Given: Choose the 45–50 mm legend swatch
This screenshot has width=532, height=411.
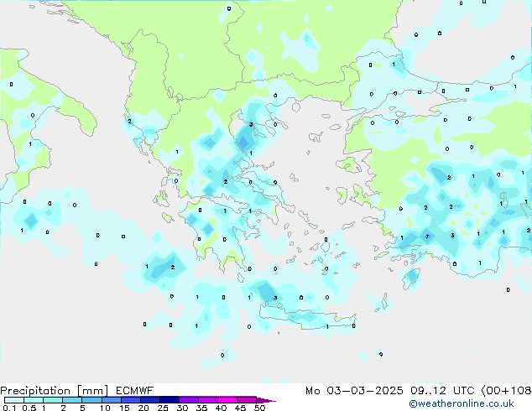Looking at the screenshot, I should pyautogui.click(x=247, y=400).
